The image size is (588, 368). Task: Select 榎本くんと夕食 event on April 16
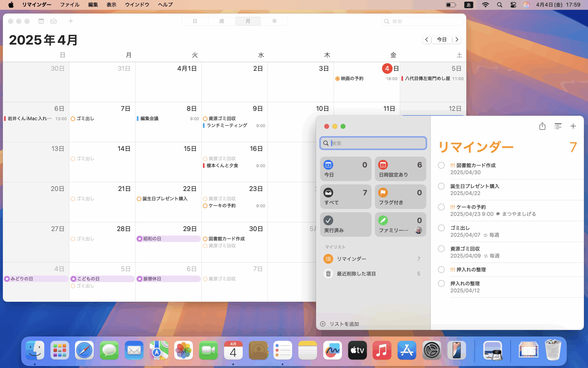click(x=234, y=166)
